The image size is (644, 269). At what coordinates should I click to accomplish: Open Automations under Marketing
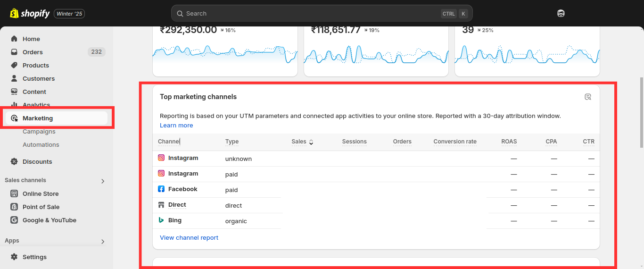coord(41,144)
